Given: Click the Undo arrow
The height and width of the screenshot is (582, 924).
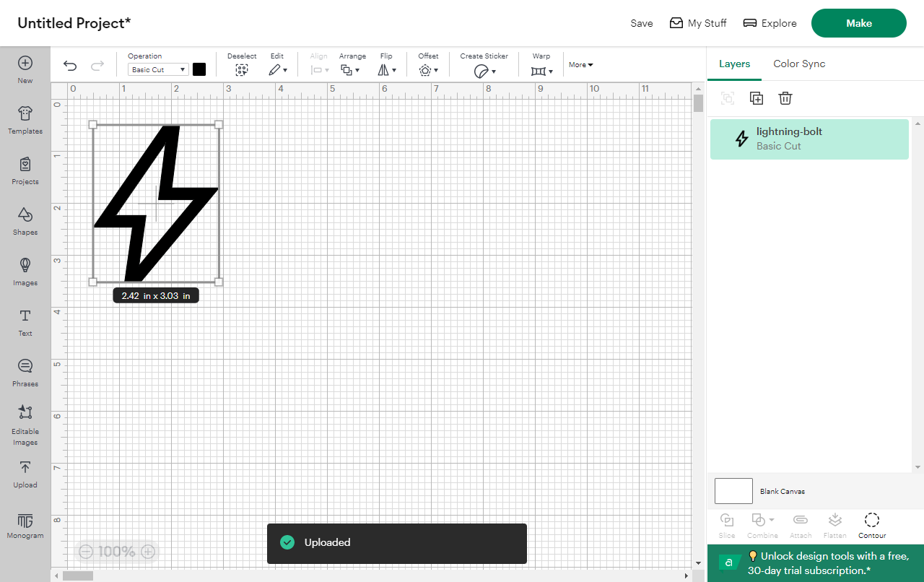Looking at the screenshot, I should 69,65.
